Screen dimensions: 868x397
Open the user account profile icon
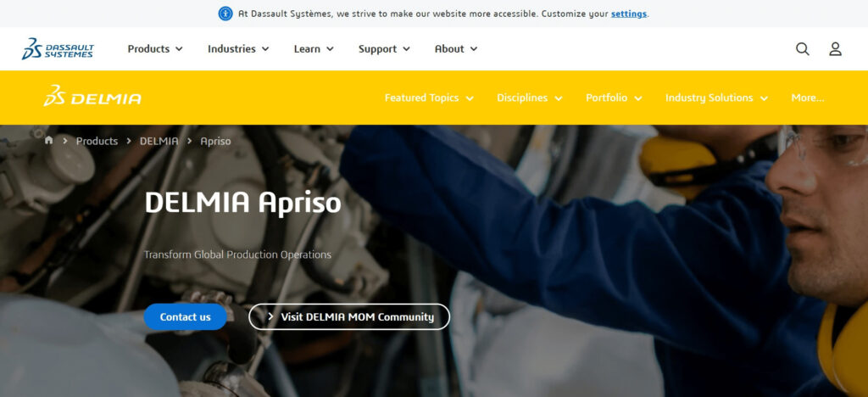pos(835,48)
